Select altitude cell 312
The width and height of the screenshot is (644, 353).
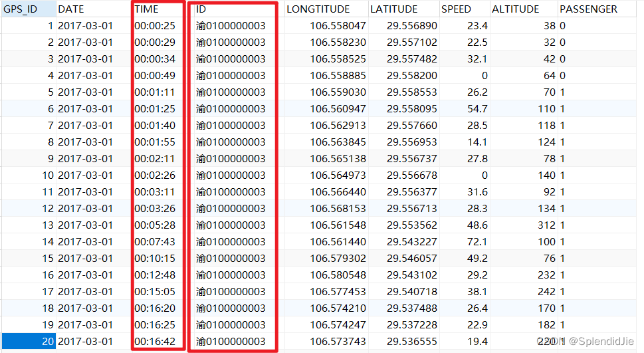547,225
